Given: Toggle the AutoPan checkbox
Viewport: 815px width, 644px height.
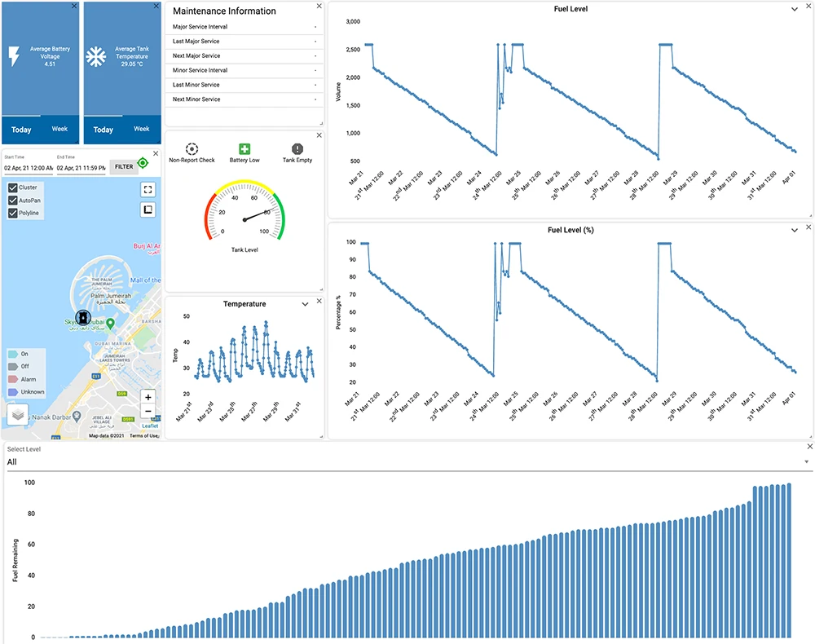Looking at the screenshot, I should coord(13,200).
